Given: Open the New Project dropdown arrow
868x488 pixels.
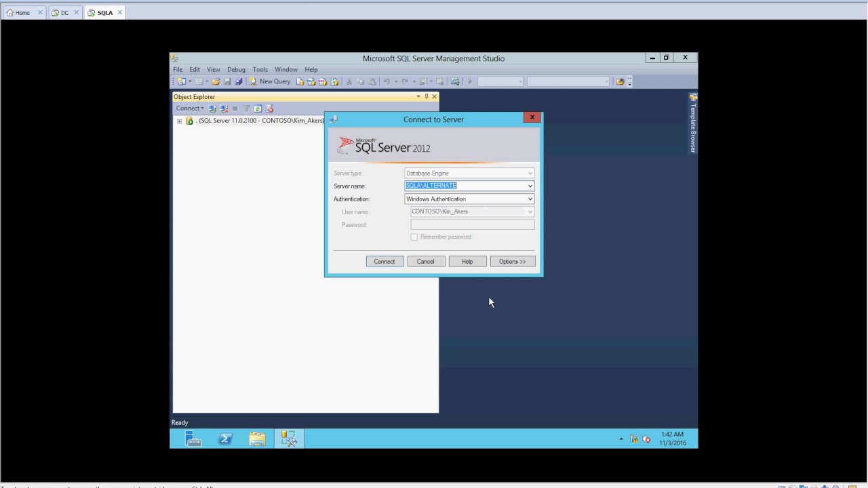Looking at the screenshot, I should [x=190, y=81].
